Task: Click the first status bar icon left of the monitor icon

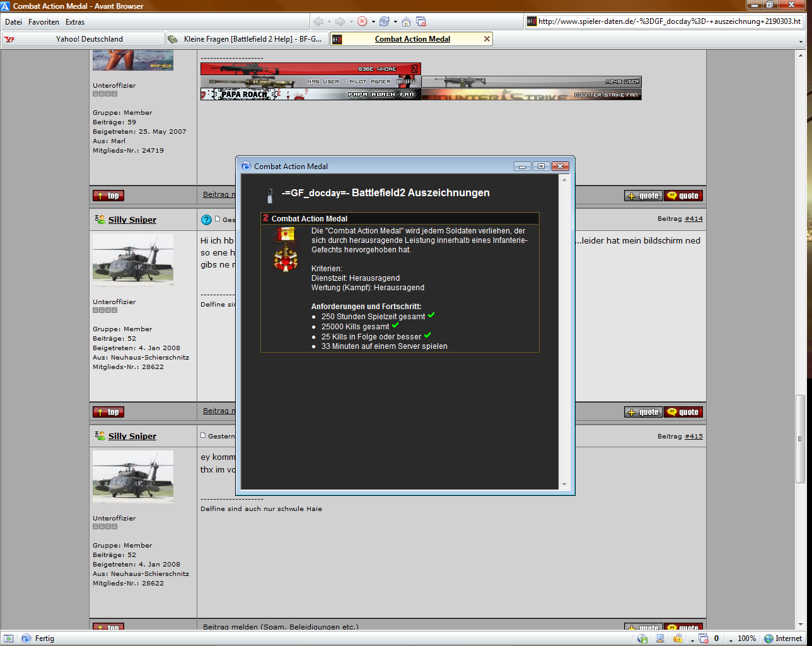Action: 642,638
